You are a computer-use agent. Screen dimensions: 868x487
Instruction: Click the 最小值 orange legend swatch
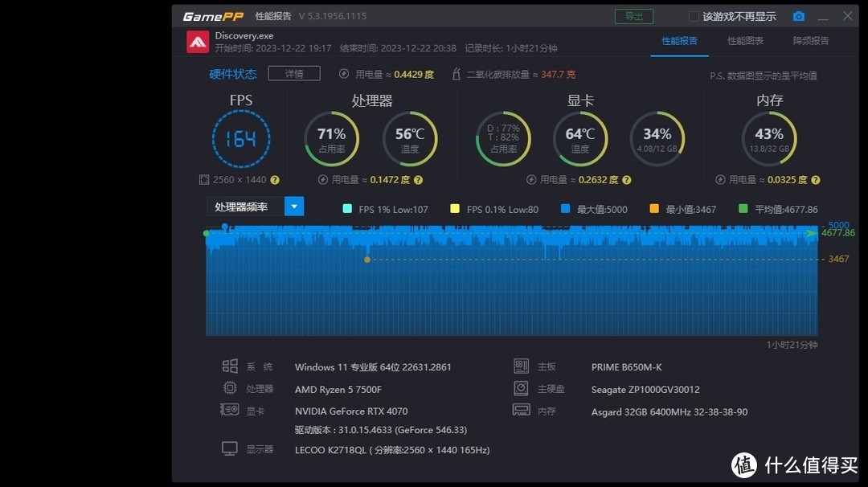point(654,209)
